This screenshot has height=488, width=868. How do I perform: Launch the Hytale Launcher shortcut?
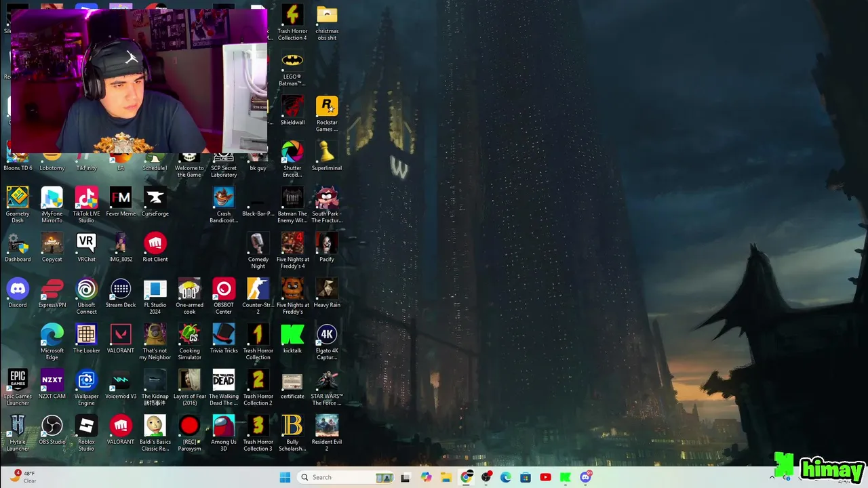coord(18,432)
